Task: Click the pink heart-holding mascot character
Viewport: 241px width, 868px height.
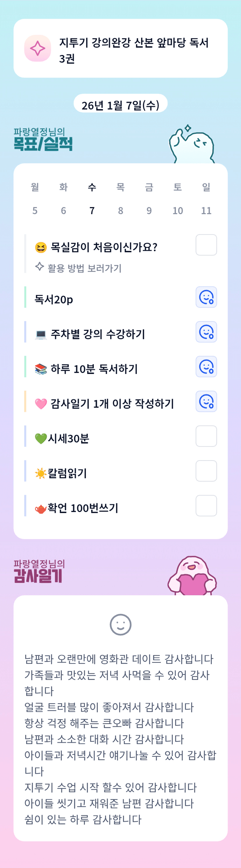Action: click(192, 576)
